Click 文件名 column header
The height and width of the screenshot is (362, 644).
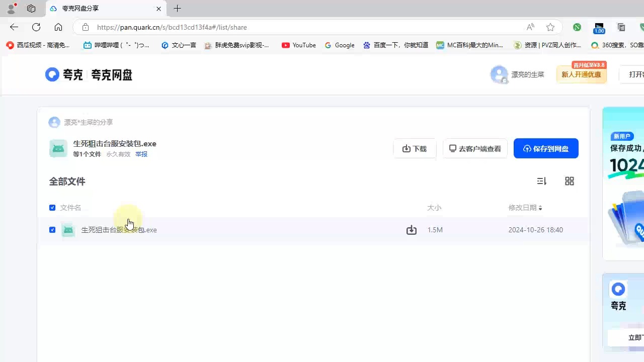pyautogui.click(x=70, y=208)
